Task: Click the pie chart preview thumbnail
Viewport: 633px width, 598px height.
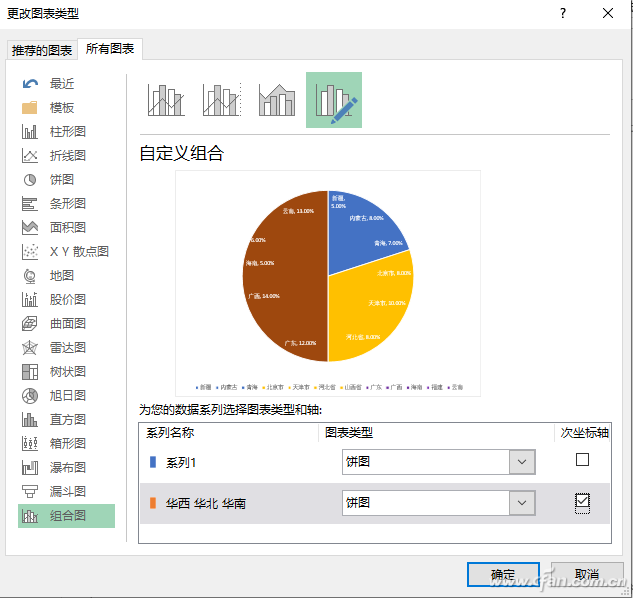Action: tap(328, 283)
